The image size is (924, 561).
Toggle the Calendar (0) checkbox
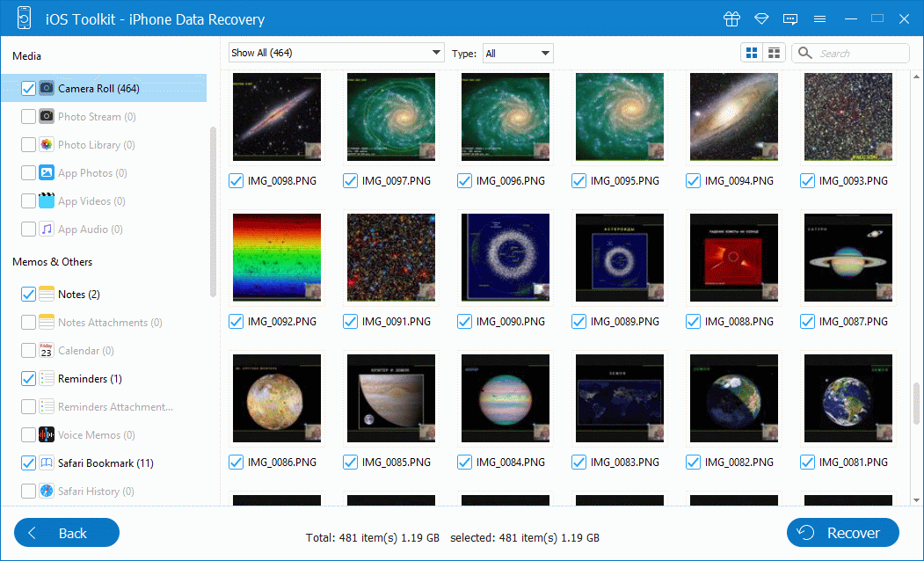pos(28,351)
